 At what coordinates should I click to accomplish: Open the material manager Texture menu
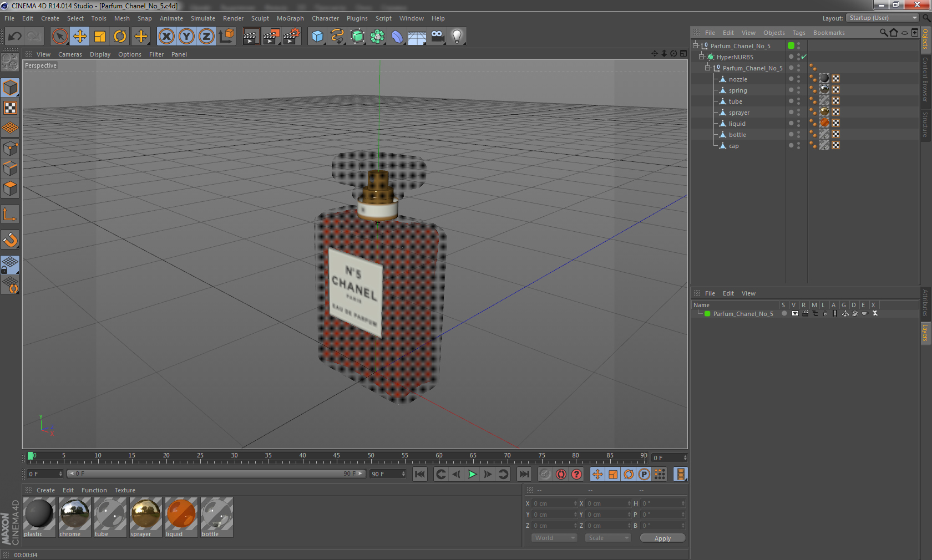125,490
